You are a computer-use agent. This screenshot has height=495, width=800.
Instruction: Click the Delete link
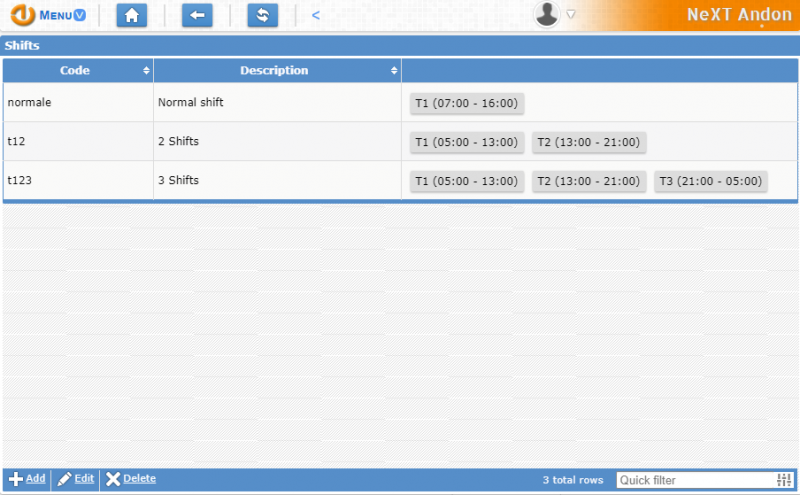(x=139, y=479)
